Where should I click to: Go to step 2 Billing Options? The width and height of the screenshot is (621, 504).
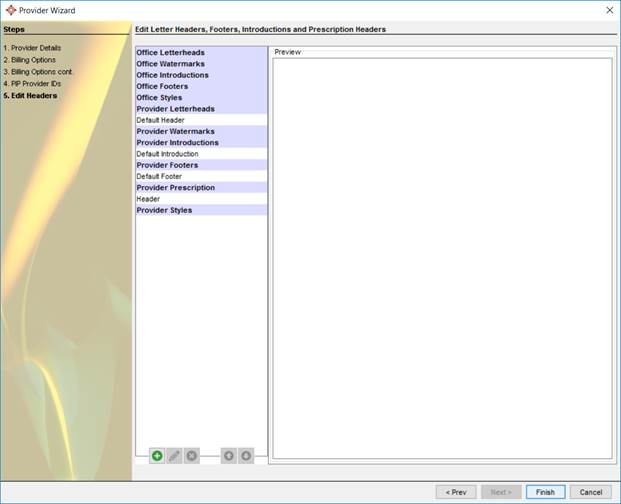click(30, 60)
